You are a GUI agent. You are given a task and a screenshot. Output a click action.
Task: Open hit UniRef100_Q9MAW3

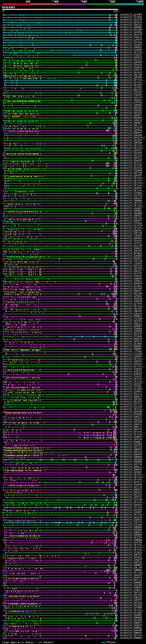(131, 27)
